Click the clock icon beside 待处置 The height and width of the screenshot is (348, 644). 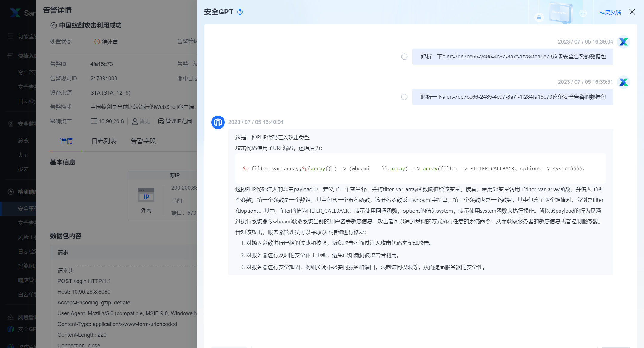97,41
